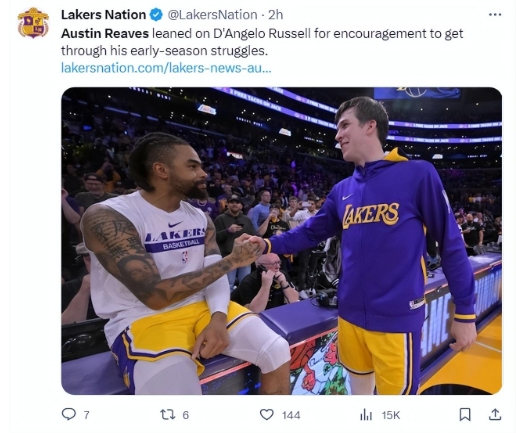Click the like count 144
The height and width of the screenshot is (433, 516).
(291, 415)
